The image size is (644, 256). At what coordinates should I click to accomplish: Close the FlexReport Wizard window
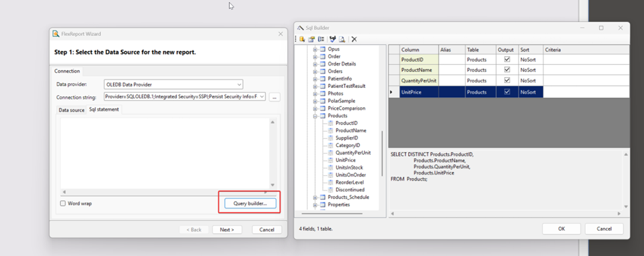coord(281,34)
